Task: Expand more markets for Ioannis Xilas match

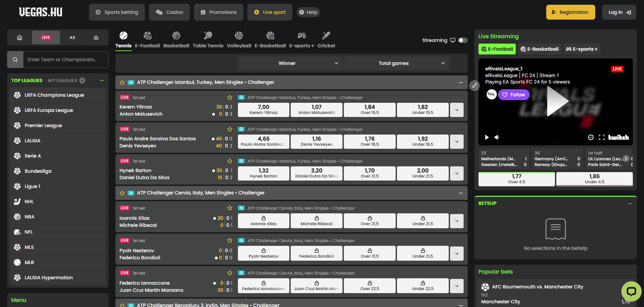Action: click(457, 221)
